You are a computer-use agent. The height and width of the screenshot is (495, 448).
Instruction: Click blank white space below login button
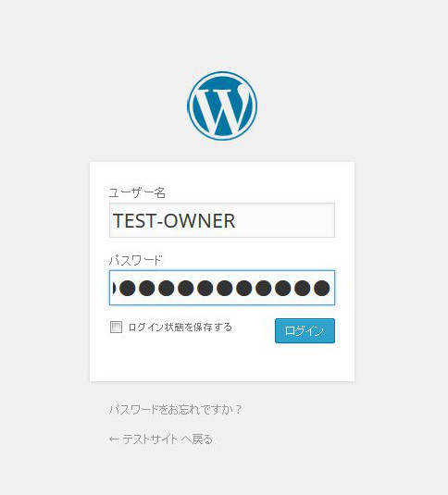point(305,362)
